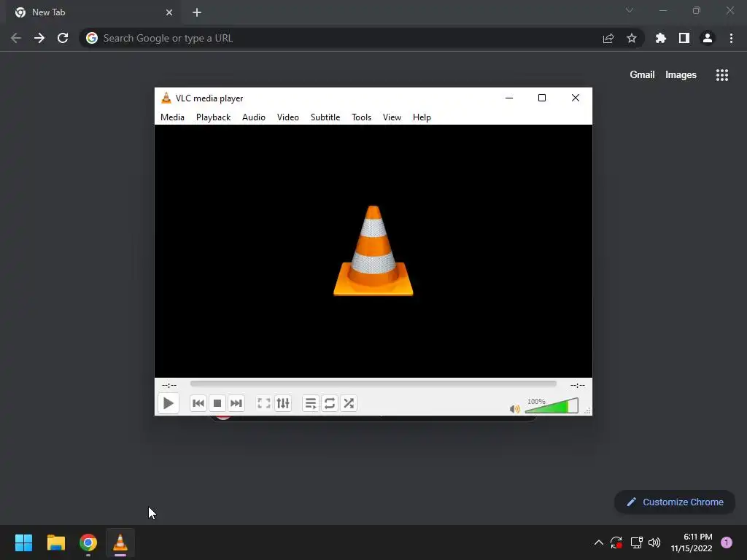Open Chrome tab search chevron

click(630, 10)
